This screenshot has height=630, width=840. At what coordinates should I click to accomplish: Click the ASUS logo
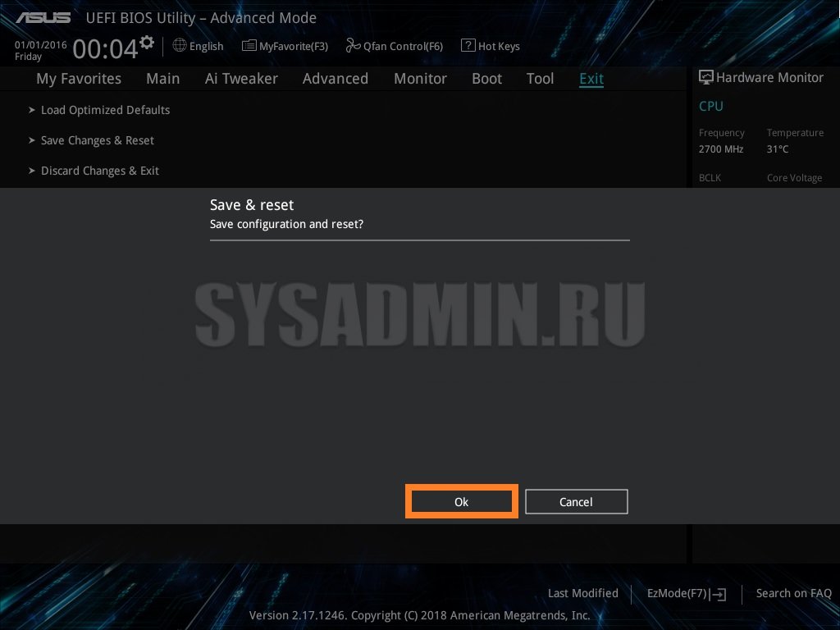tap(43, 18)
